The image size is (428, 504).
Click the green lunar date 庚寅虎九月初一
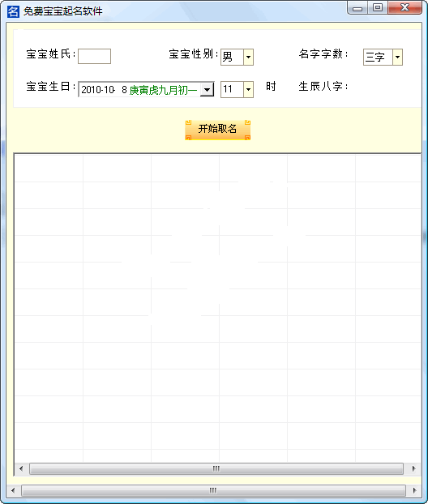[x=163, y=90]
